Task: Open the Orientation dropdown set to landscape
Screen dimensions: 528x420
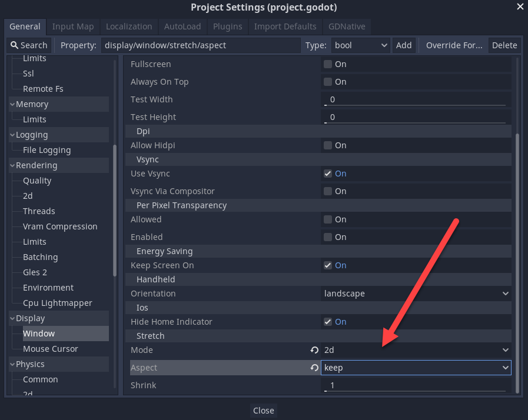Action: click(x=415, y=293)
